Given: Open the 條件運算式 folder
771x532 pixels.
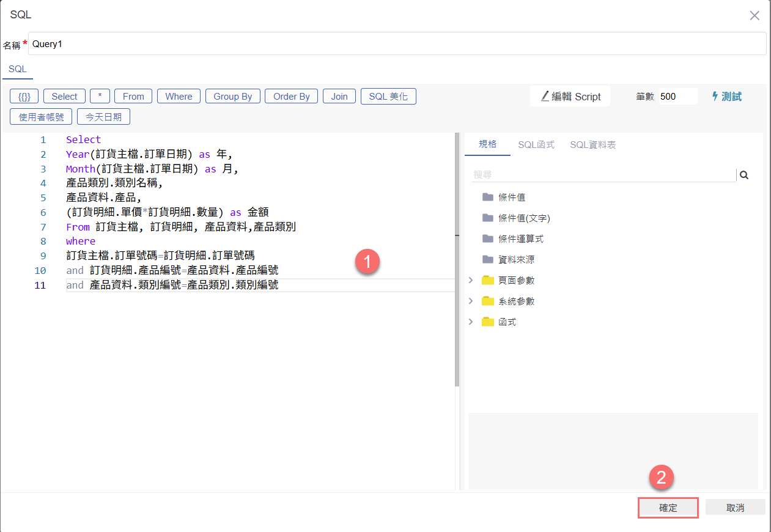Looking at the screenshot, I should (x=520, y=239).
